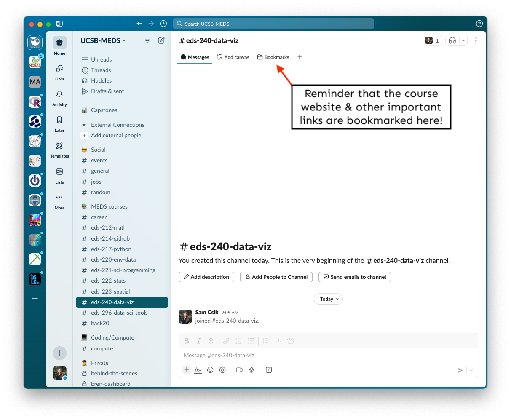Image resolution: width=511 pixels, height=420 pixels.
Task: Open the compose new message icon
Action: [161, 40]
